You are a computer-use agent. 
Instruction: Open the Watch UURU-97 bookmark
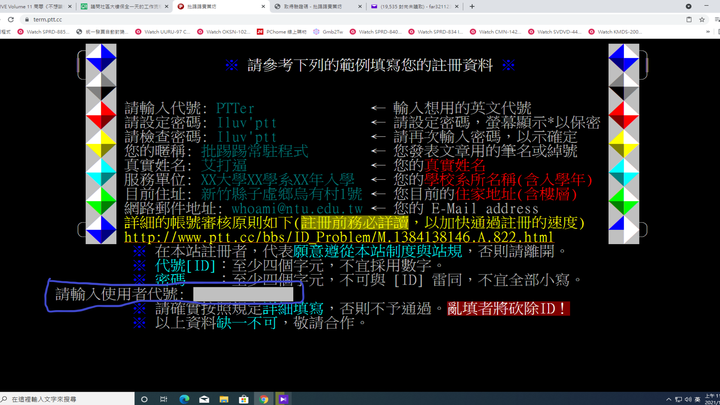pos(163,32)
